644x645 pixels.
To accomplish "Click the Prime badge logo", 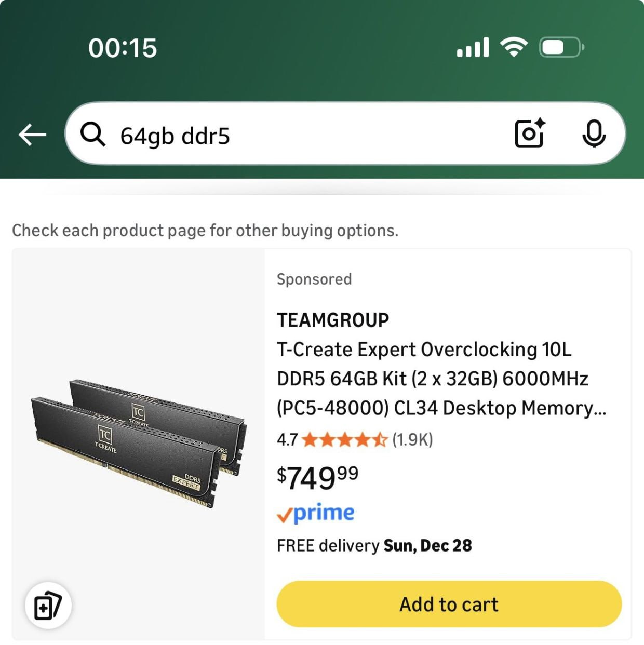I will click(316, 513).
